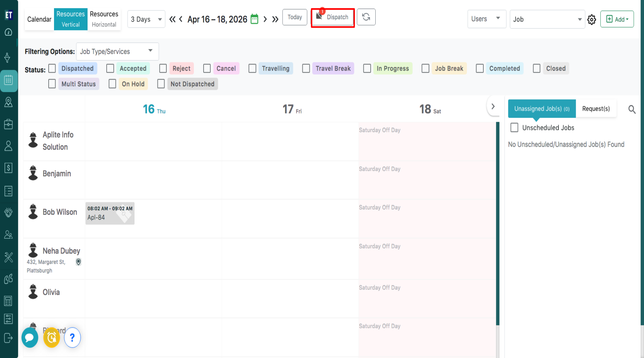Open the 3 Days range dropdown
644x358 pixels.
[x=146, y=19]
